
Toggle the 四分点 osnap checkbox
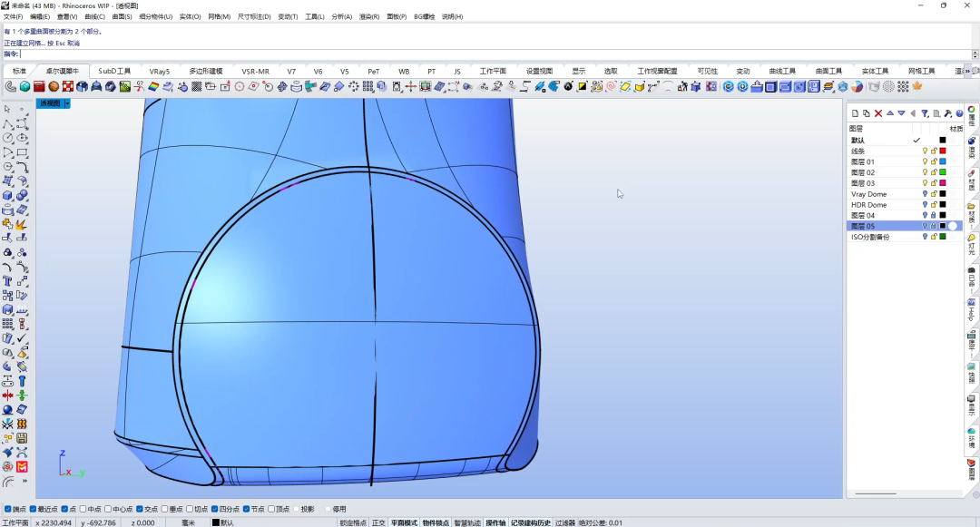click(214, 510)
